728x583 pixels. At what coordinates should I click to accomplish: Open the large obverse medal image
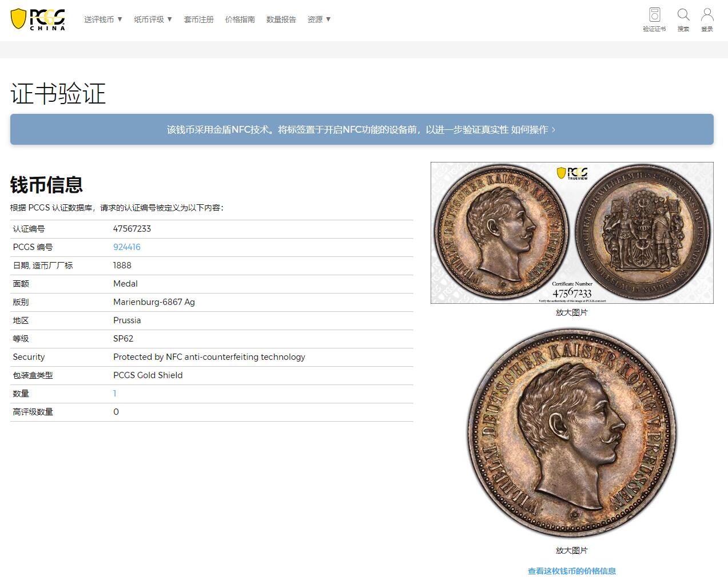(x=572, y=433)
